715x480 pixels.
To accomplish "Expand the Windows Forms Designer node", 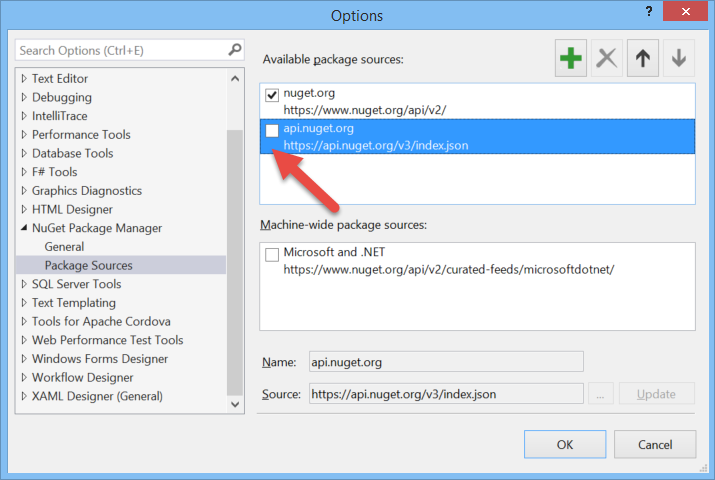I will (x=24, y=359).
